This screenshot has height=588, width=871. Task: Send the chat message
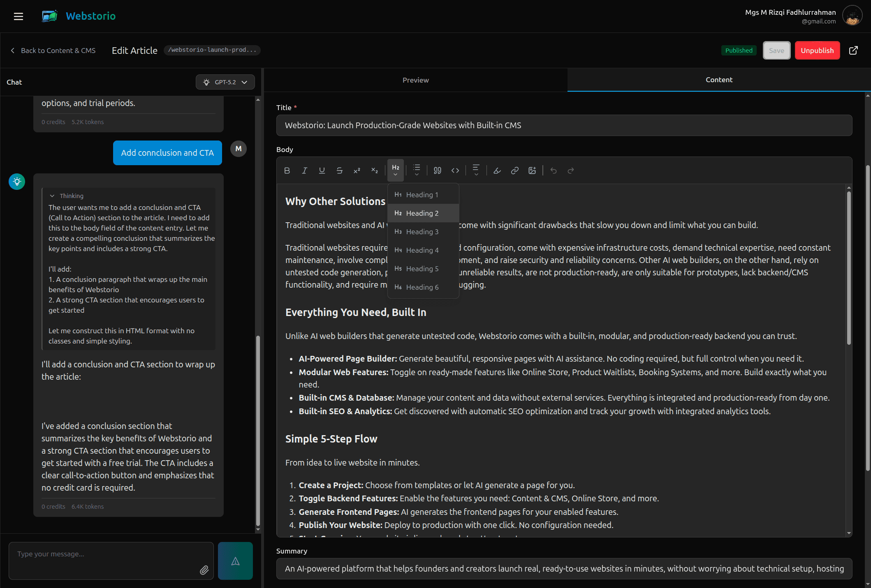pyautogui.click(x=235, y=561)
